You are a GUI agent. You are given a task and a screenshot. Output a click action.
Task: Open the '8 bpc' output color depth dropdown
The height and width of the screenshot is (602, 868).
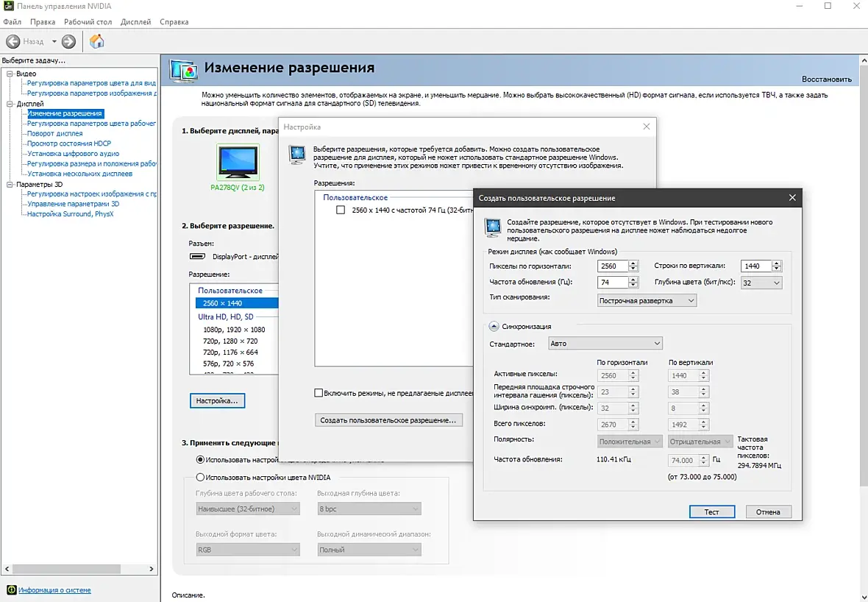tap(369, 509)
